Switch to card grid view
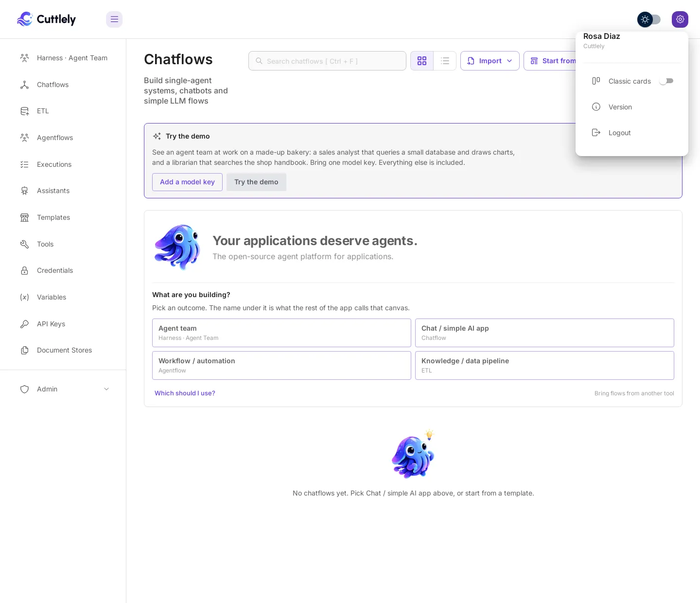Image resolution: width=700 pixels, height=603 pixels. pos(422,61)
